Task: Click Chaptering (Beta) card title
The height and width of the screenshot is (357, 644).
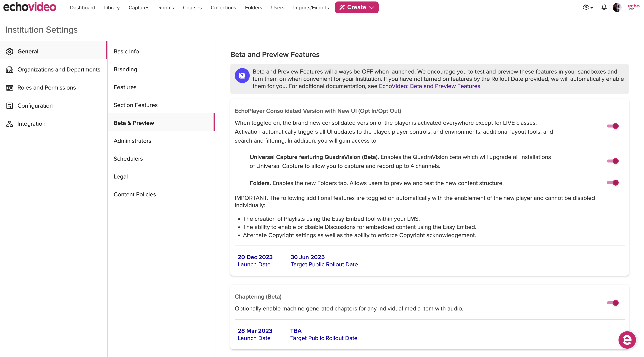Action: pos(258,297)
